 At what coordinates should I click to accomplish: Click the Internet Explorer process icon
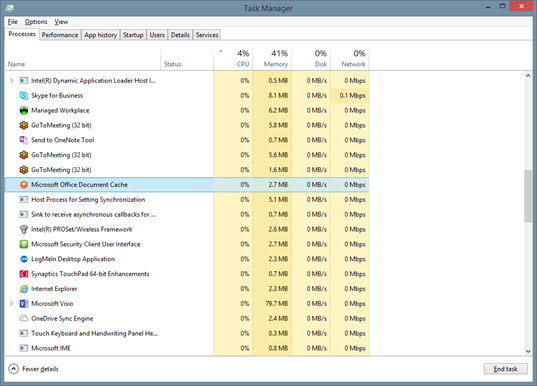pos(24,289)
